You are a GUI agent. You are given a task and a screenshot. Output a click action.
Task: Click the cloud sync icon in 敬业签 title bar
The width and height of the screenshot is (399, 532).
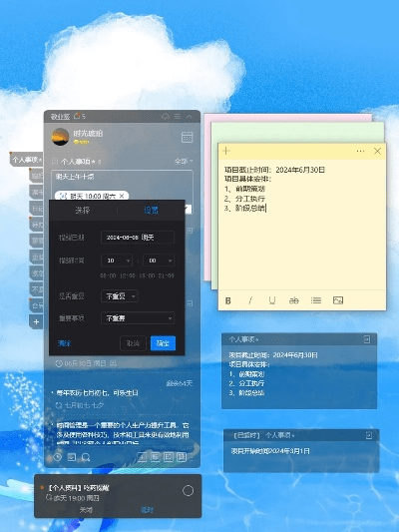click(166, 117)
